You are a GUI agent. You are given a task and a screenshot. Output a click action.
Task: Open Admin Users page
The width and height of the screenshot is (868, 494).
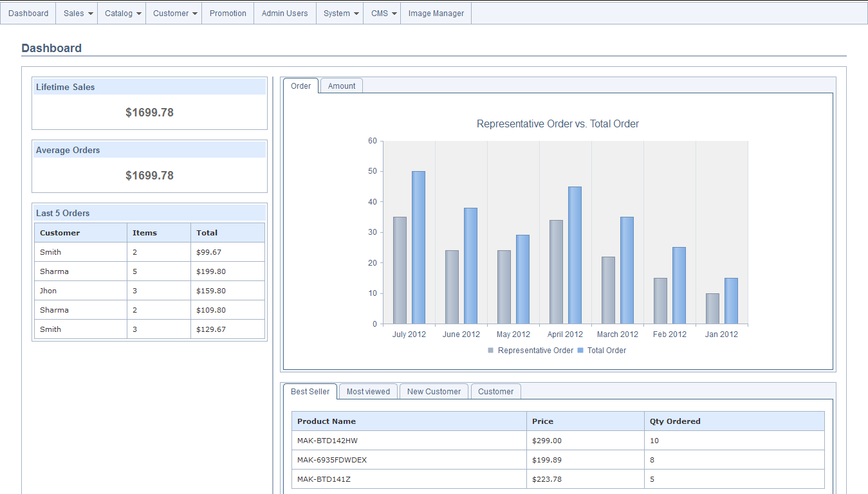click(x=284, y=13)
